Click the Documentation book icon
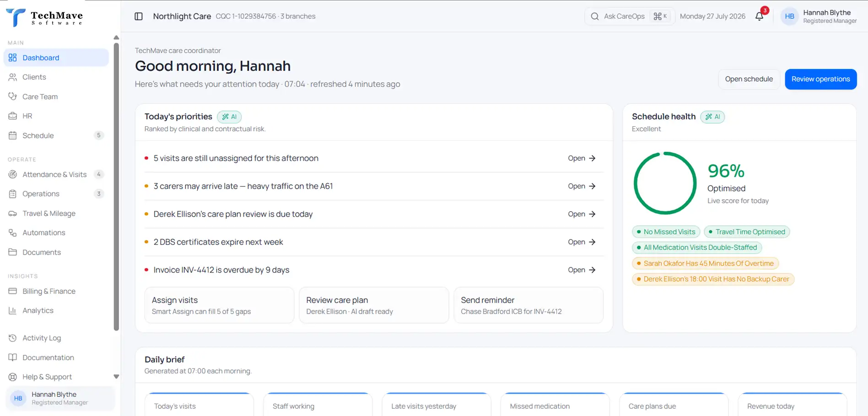Viewport: 868px width, 416px height. tap(13, 357)
